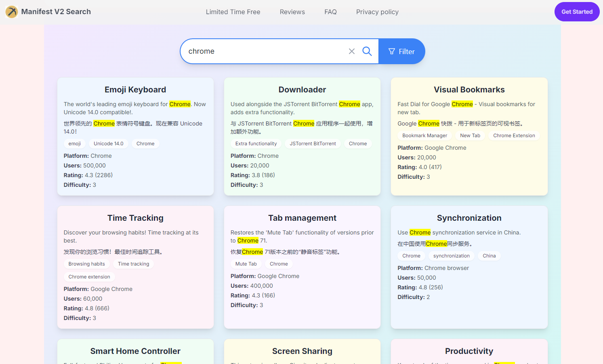This screenshot has width=603, height=364.
Task: Select the JSTorrent BitTorrent tag
Action: tap(313, 144)
